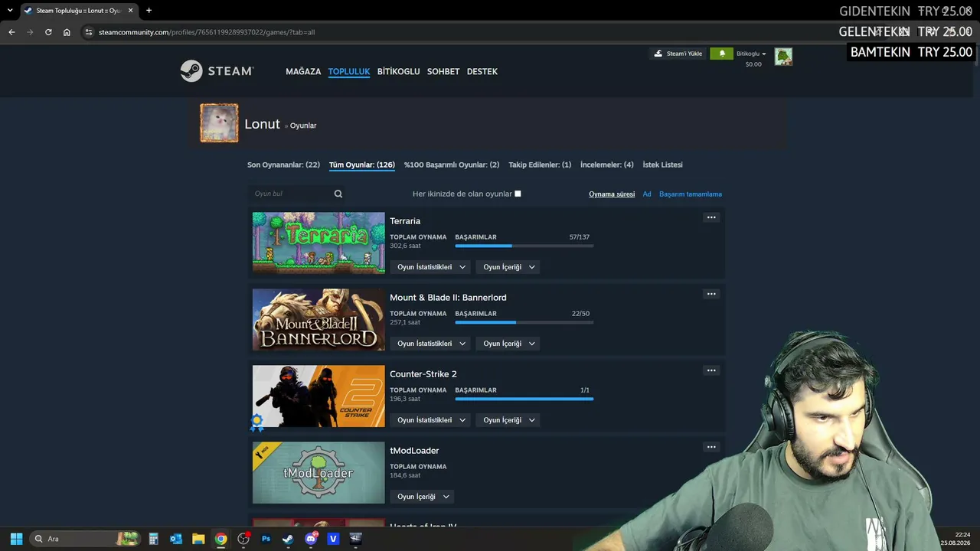Open the Windows Start menu
980x551 pixels.
pos(16,539)
